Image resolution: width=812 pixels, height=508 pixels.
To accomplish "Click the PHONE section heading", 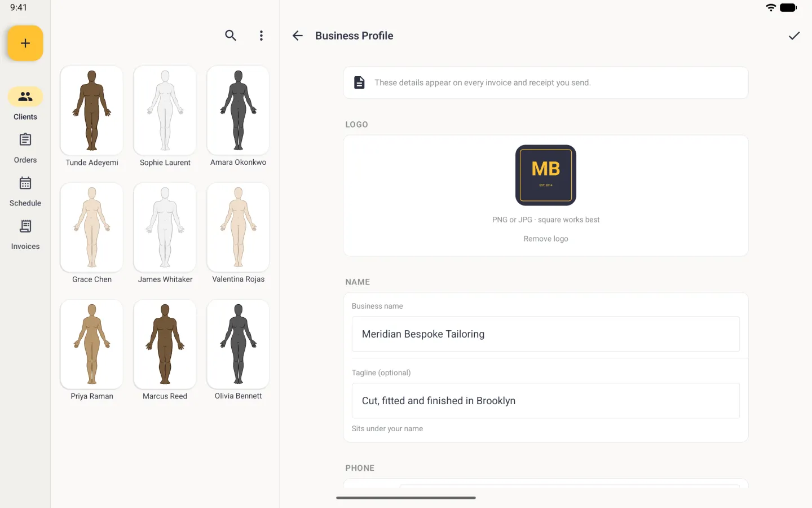I will [360, 468].
